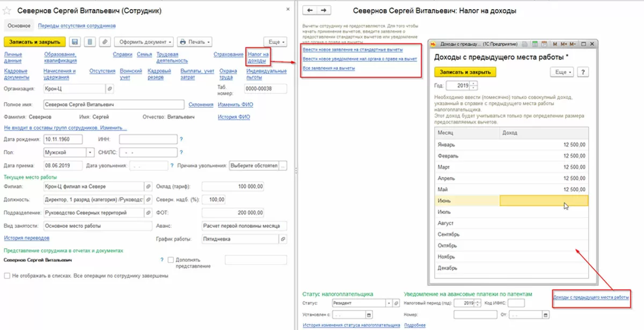Open Склонения link near full name

coord(201,105)
